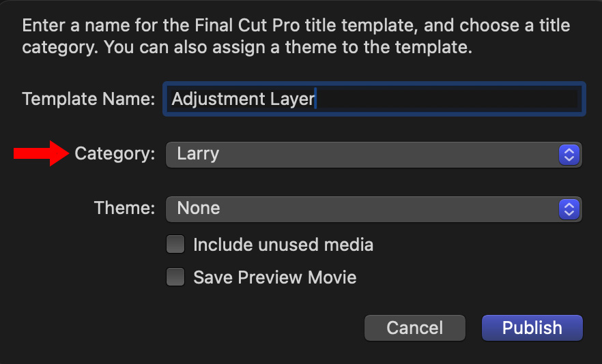This screenshot has width=602, height=364.
Task: Enable the Include unused media checkbox
Action: pos(176,245)
